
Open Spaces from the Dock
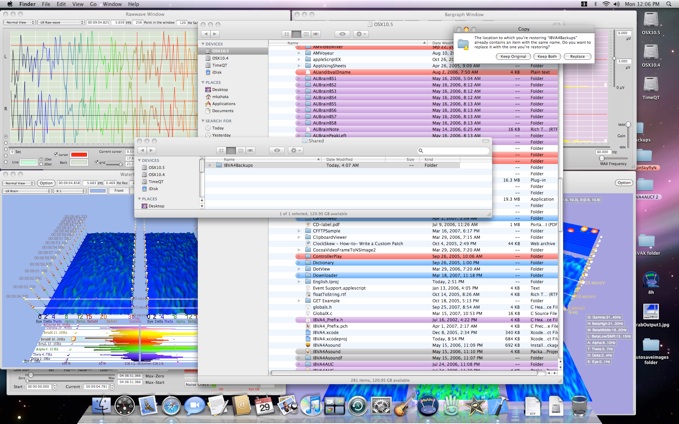pyautogui.click(x=334, y=405)
